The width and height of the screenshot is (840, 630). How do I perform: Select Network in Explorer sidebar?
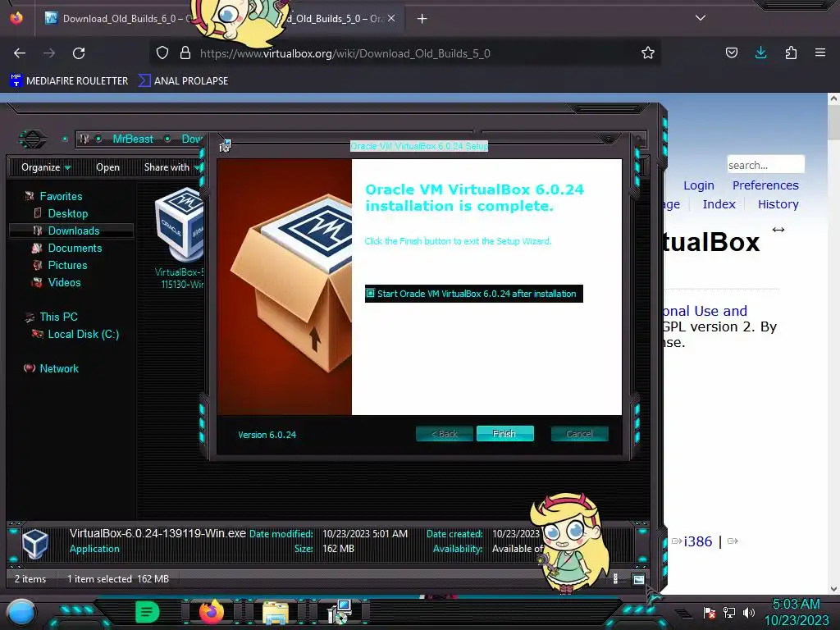click(59, 368)
